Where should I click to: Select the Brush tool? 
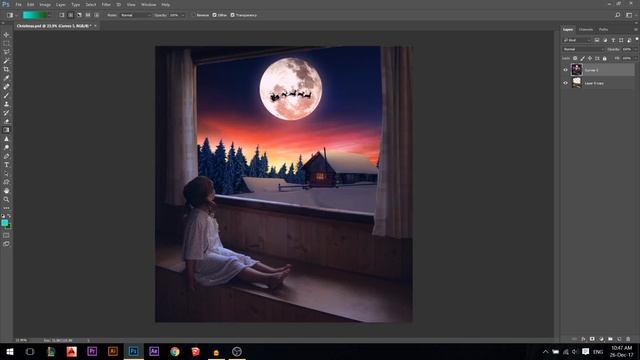(6, 96)
